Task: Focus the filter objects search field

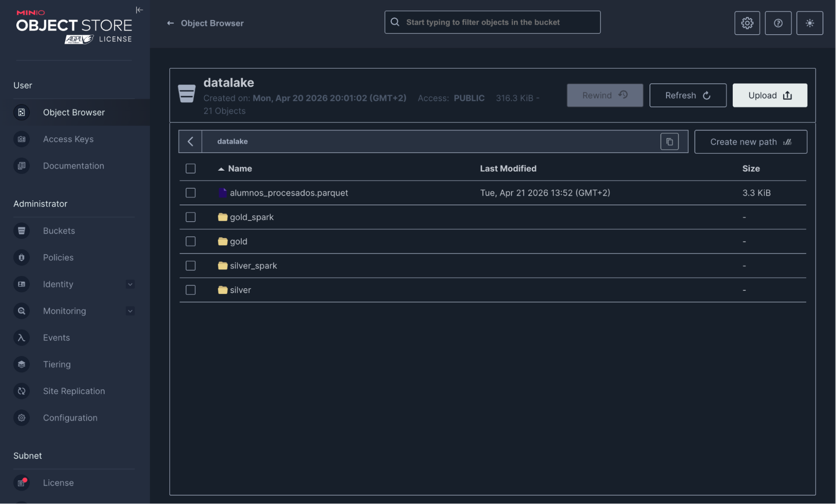Action: coord(492,22)
